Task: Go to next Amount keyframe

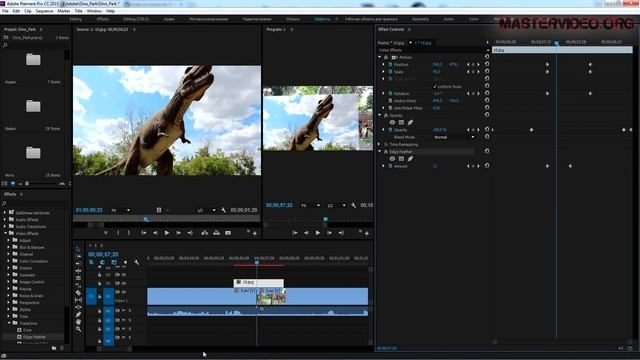Action: [478, 166]
